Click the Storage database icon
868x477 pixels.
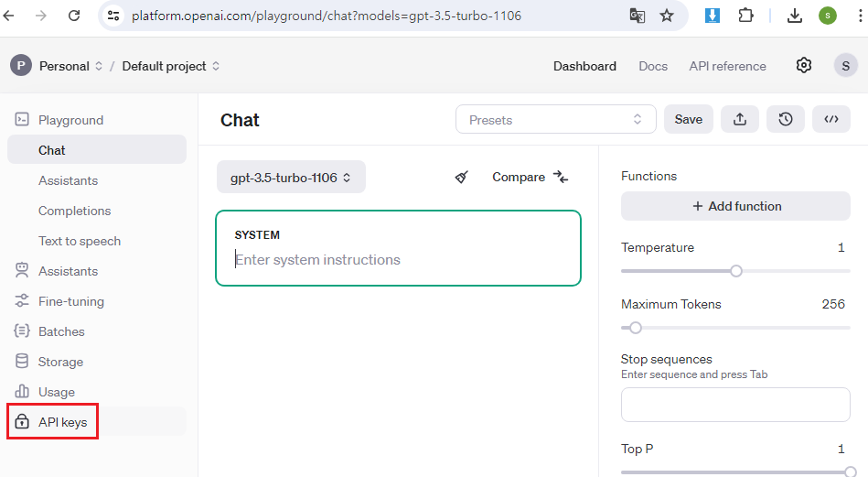click(x=22, y=362)
